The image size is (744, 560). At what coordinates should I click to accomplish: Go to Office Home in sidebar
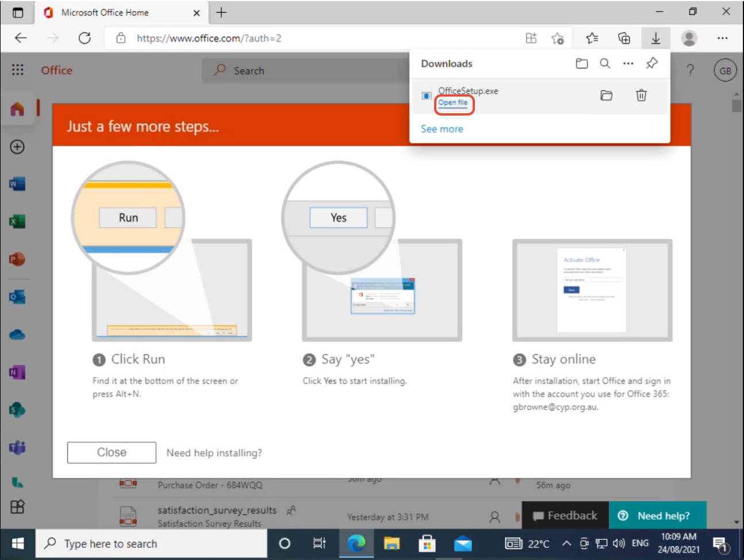pos(17,109)
